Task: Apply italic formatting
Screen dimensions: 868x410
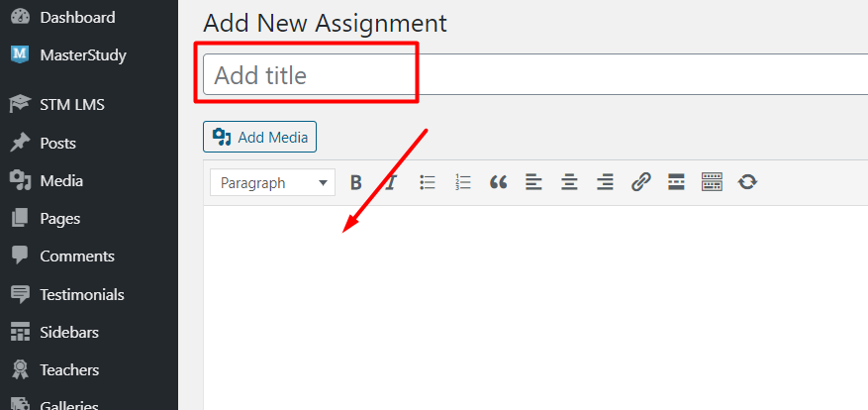Action: 391,182
